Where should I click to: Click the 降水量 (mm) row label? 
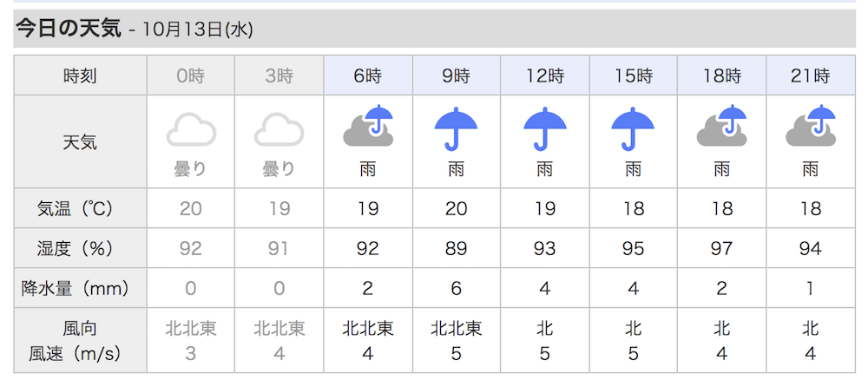[x=80, y=288]
